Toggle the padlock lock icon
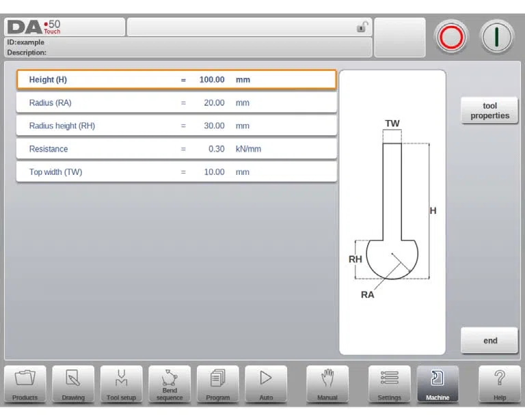Viewport: 525px width, 420px height. point(362,27)
